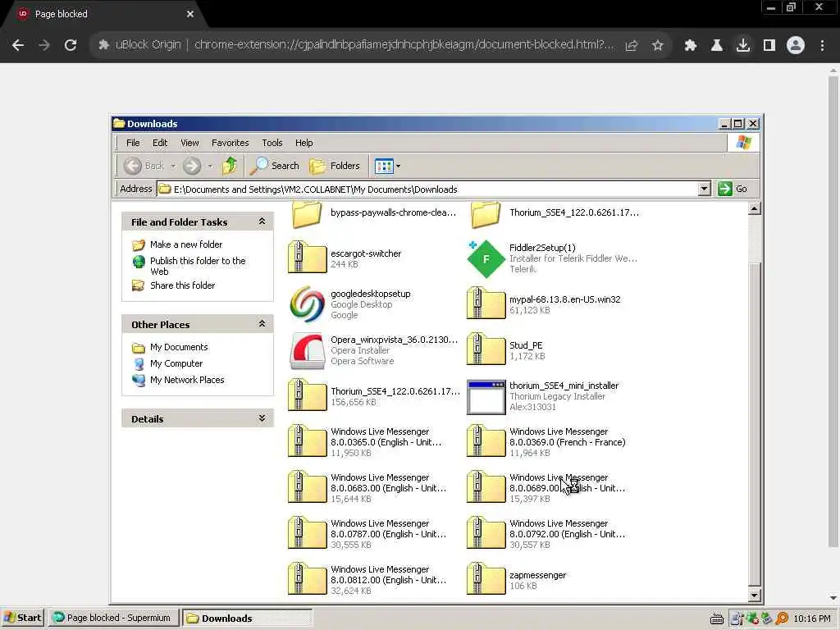Open the Edit menu in Explorer
The height and width of the screenshot is (630, 840).
[x=160, y=143]
